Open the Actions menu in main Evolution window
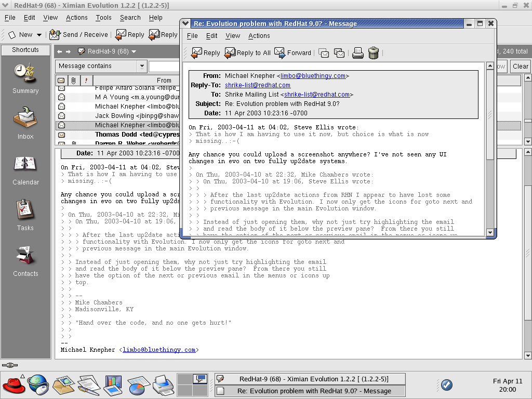The height and width of the screenshot is (399, 532). tap(77, 18)
